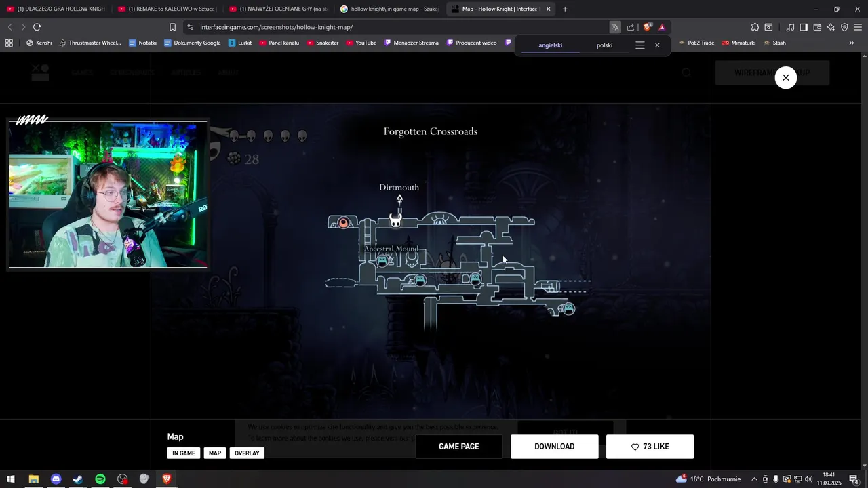Click the MAP tag button
Viewport: 868px width, 488px height.
(215, 453)
